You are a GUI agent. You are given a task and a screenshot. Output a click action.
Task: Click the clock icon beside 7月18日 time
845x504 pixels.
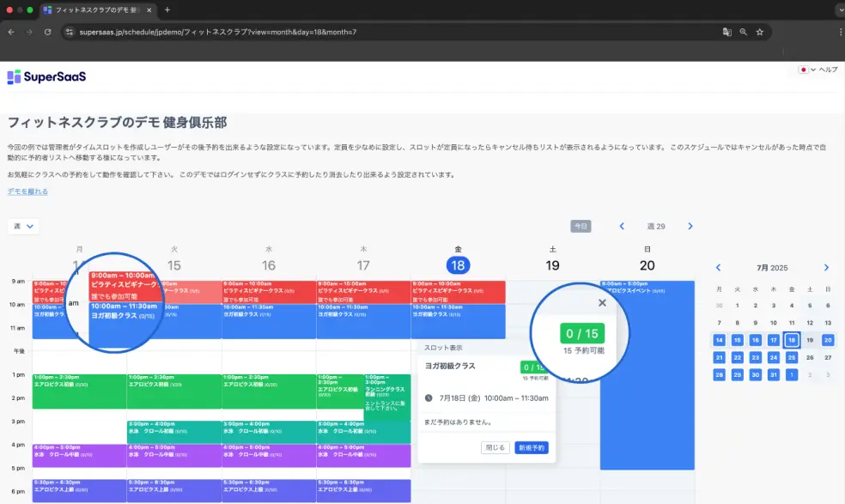pos(429,398)
